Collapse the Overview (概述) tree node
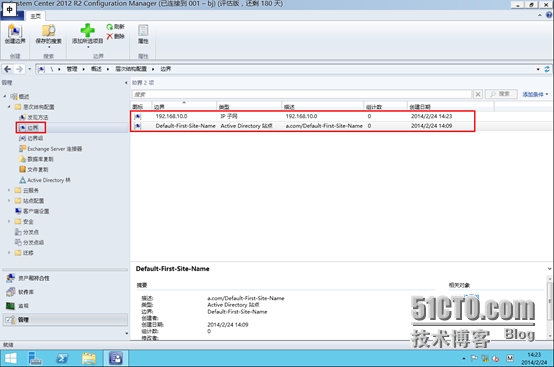Viewport: 554px width, 367px height. tap(5, 96)
